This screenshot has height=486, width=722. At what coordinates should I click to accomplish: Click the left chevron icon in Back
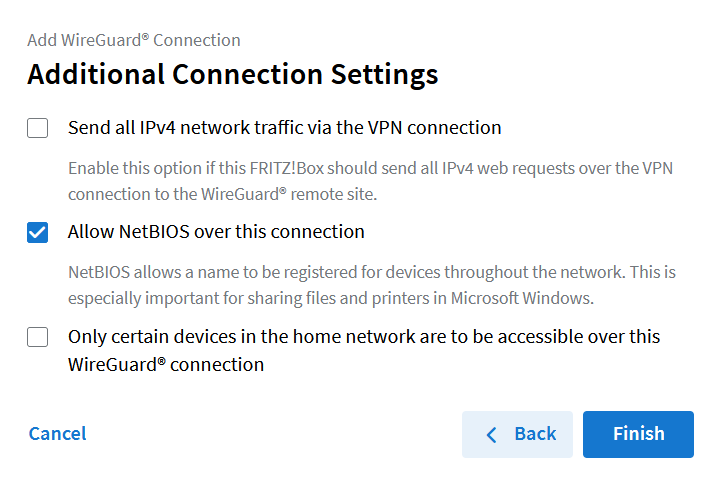pyautogui.click(x=492, y=434)
